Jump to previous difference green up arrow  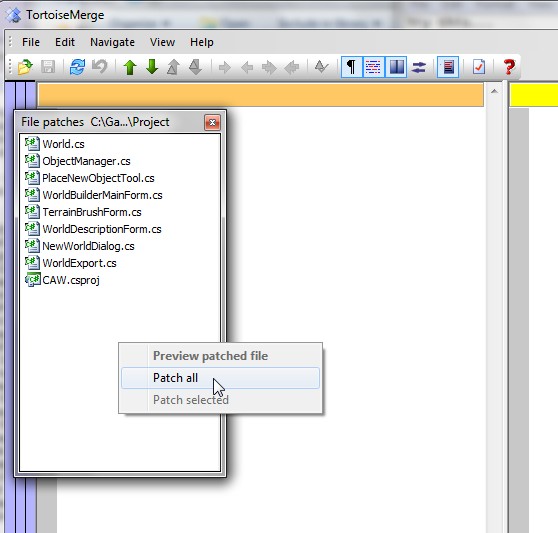coord(130,67)
